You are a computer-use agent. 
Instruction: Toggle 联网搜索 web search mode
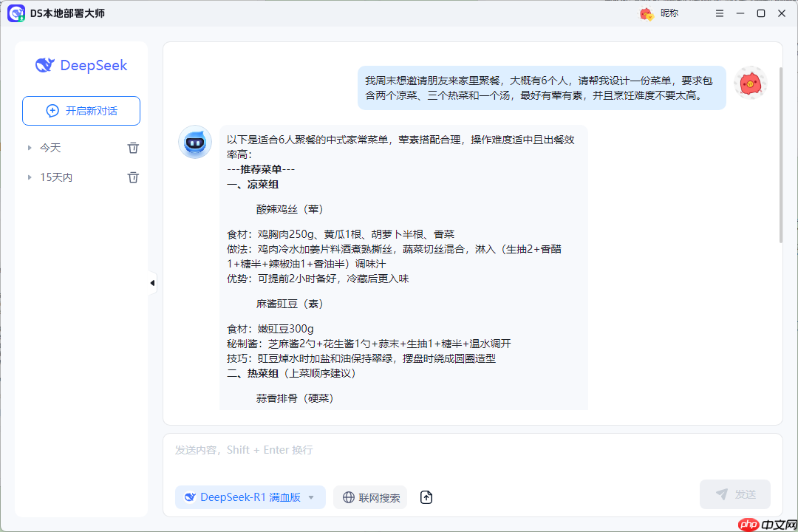pyautogui.click(x=369, y=497)
